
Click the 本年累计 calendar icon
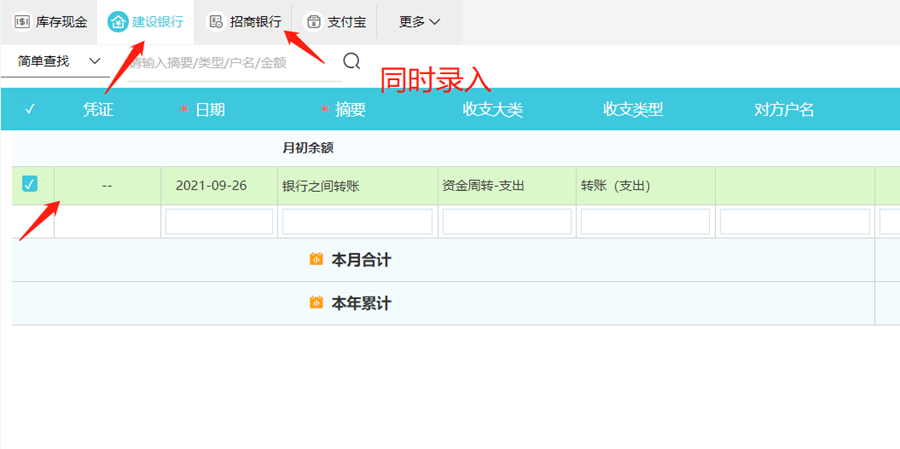coord(316,303)
